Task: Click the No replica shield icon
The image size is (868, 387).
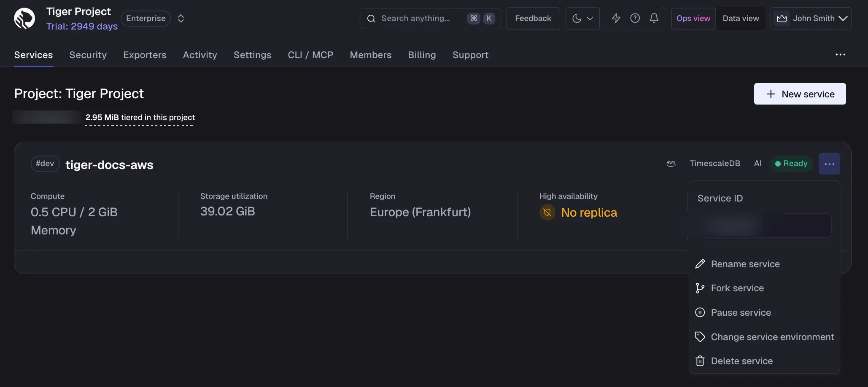Action: [x=547, y=212]
